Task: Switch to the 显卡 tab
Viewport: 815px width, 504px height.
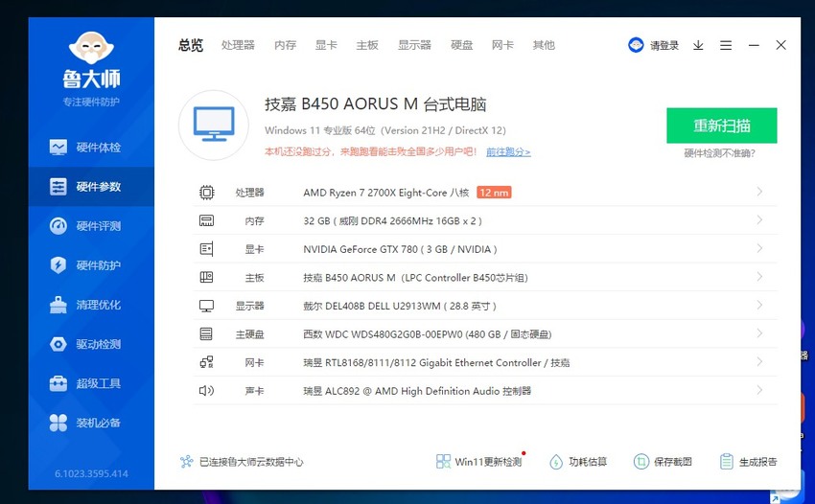Action: 326,45
